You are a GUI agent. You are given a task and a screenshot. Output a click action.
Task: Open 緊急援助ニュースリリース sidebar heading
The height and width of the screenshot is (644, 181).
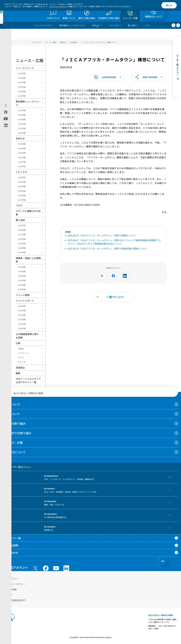(30, 103)
